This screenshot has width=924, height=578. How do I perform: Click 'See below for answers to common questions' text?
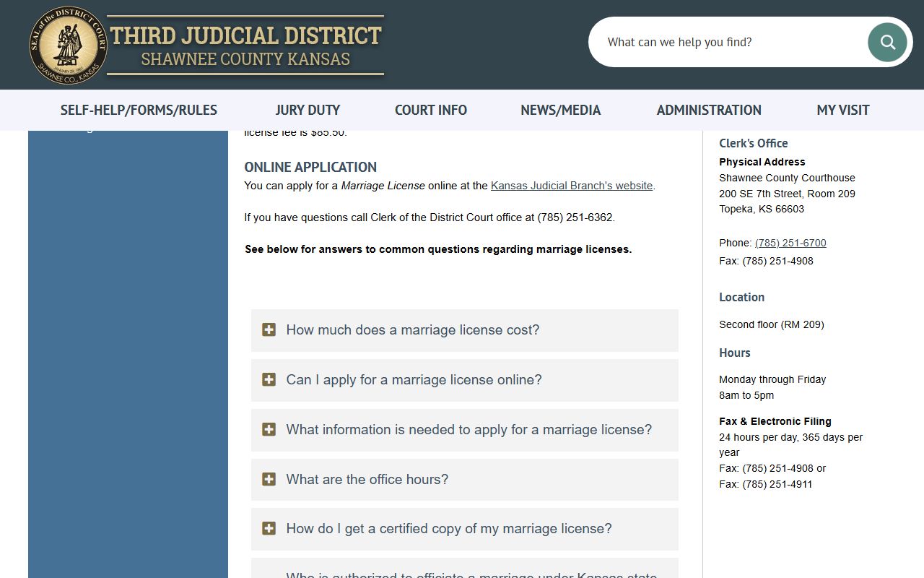[438, 249]
